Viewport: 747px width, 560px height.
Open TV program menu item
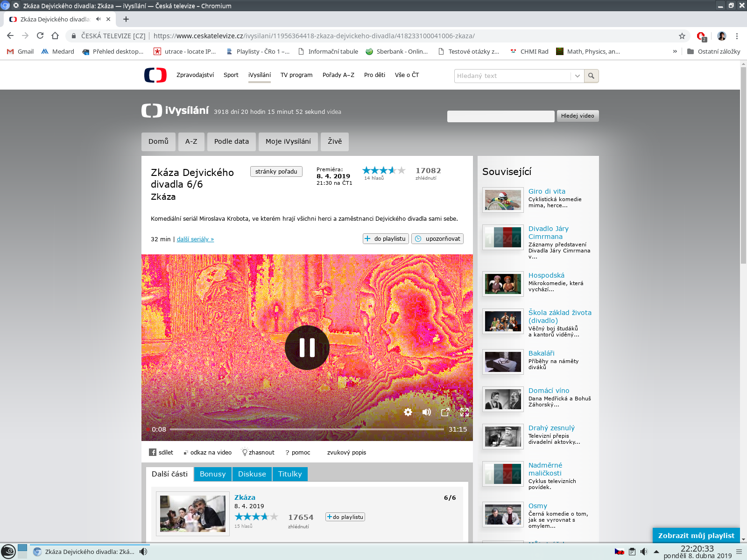tap(296, 75)
